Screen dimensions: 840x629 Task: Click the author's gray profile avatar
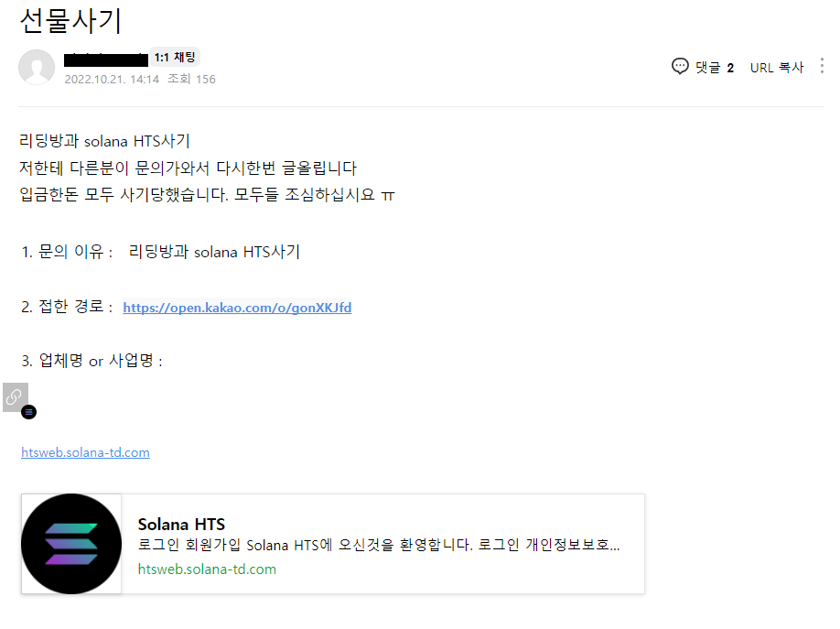(37, 67)
